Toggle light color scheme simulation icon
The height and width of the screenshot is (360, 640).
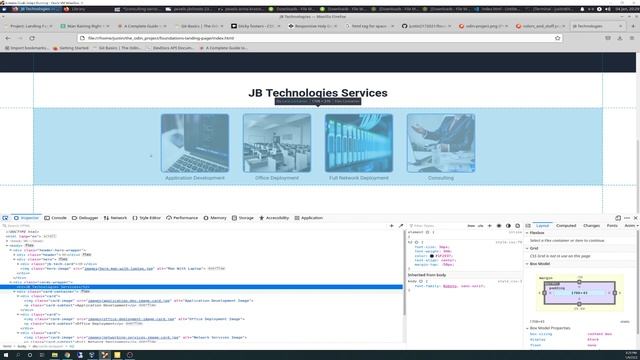[x=499, y=226]
